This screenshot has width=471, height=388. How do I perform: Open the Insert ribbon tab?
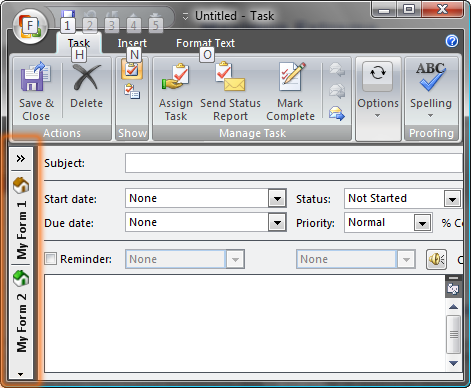(x=132, y=43)
